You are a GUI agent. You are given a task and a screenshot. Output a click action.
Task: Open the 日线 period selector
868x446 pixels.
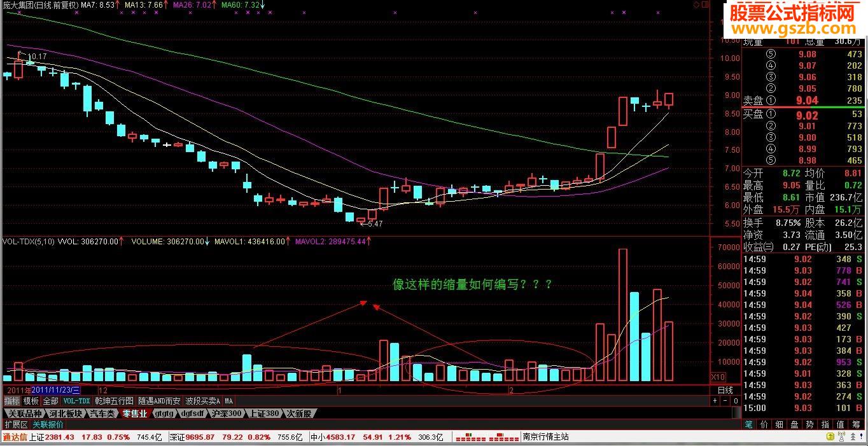pyautogui.click(x=725, y=390)
